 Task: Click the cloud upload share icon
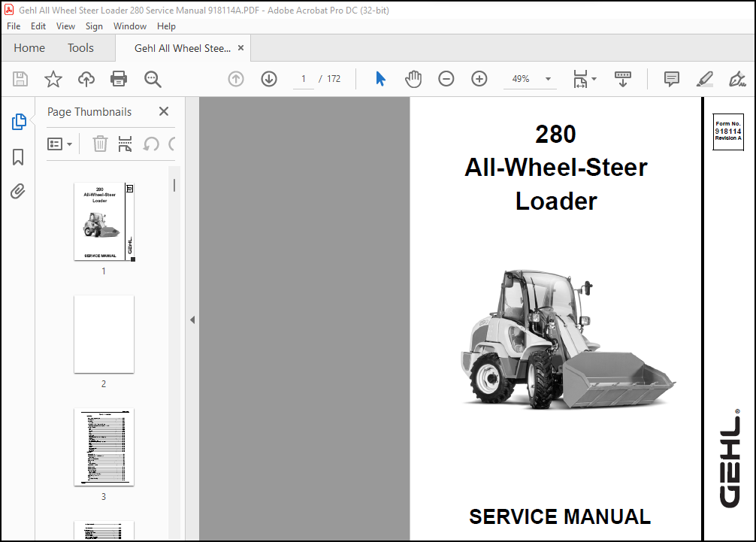pyautogui.click(x=86, y=79)
